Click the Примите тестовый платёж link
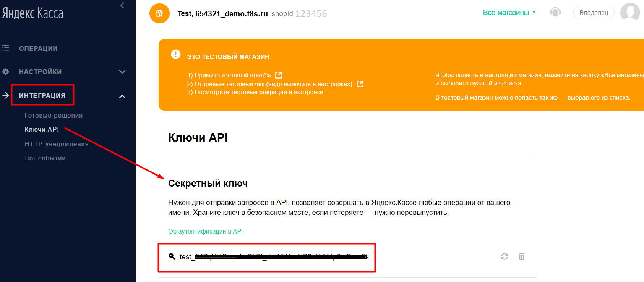Image resolution: width=644 pixels, height=282 pixels. [233, 76]
